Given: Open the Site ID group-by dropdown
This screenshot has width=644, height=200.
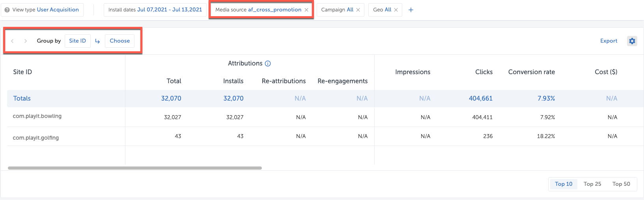Looking at the screenshot, I should click(x=77, y=41).
